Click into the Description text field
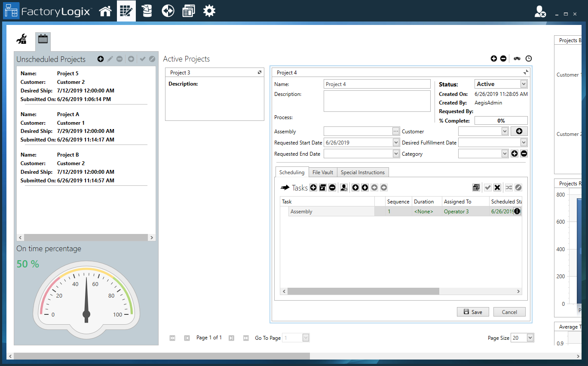This screenshot has width=588, height=366. tap(377, 101)
